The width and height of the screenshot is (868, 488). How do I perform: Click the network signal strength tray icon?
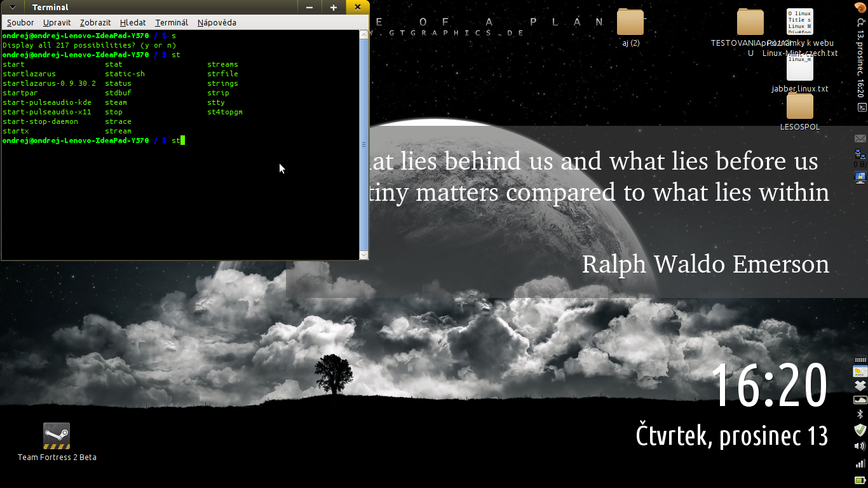click(x=860, y=463)
